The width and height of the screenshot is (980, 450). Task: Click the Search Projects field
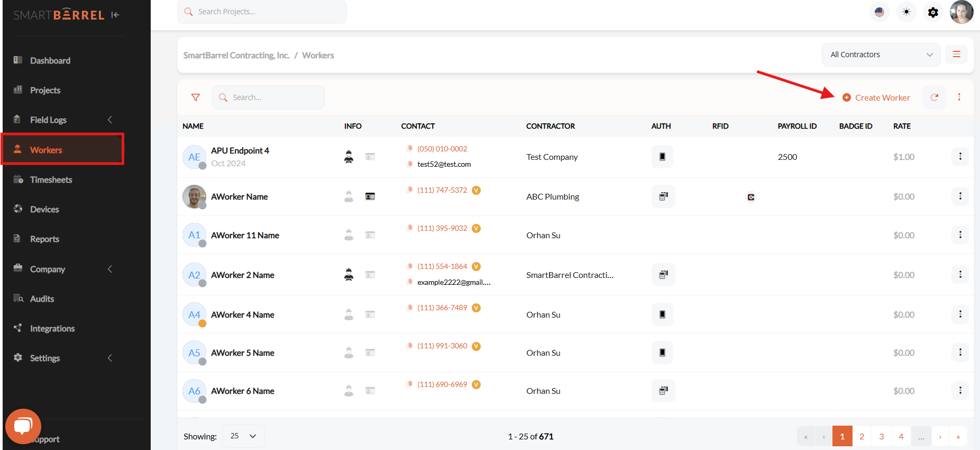[x=262, y=12]
